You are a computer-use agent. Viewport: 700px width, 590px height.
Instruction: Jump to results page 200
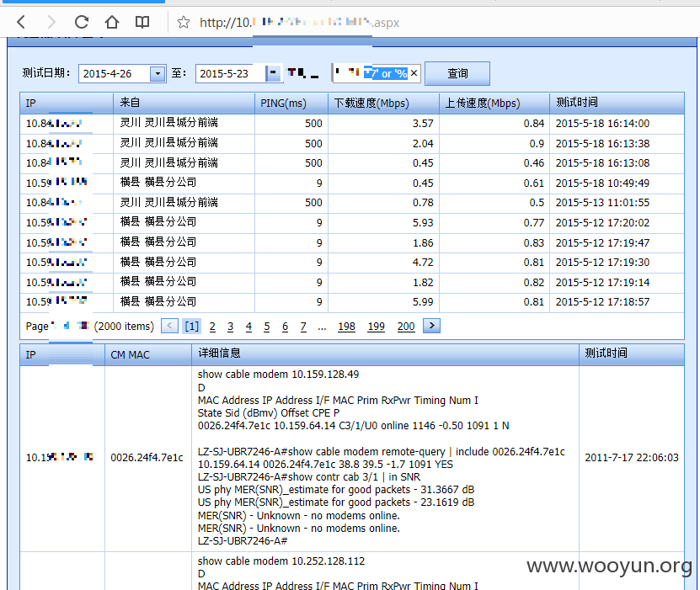click(x=406, y=327)
